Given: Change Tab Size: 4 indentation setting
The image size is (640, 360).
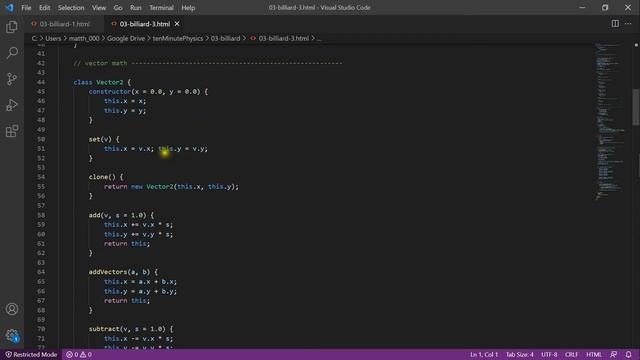Looking at the screenshot, I should tap(520, 354).
